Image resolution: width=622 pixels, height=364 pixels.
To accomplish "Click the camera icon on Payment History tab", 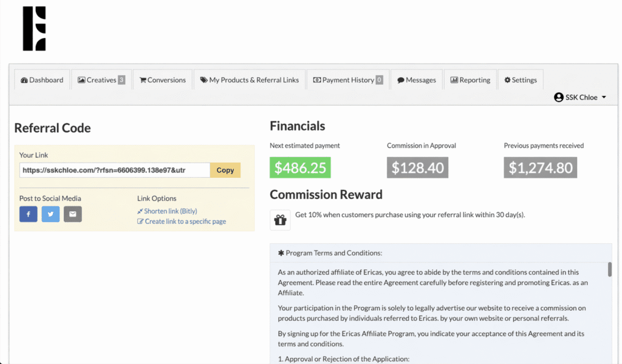I will click(x=317, y=79).
